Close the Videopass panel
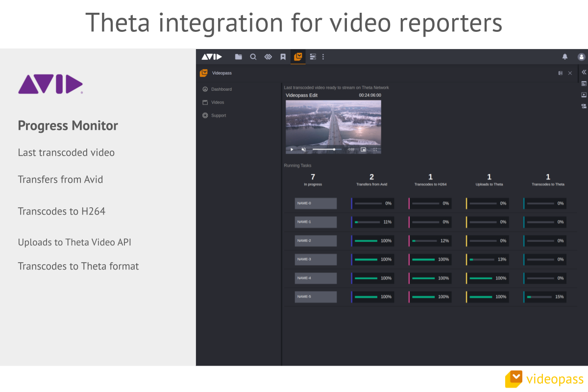 pyautogui.click(x=570, y=73)
